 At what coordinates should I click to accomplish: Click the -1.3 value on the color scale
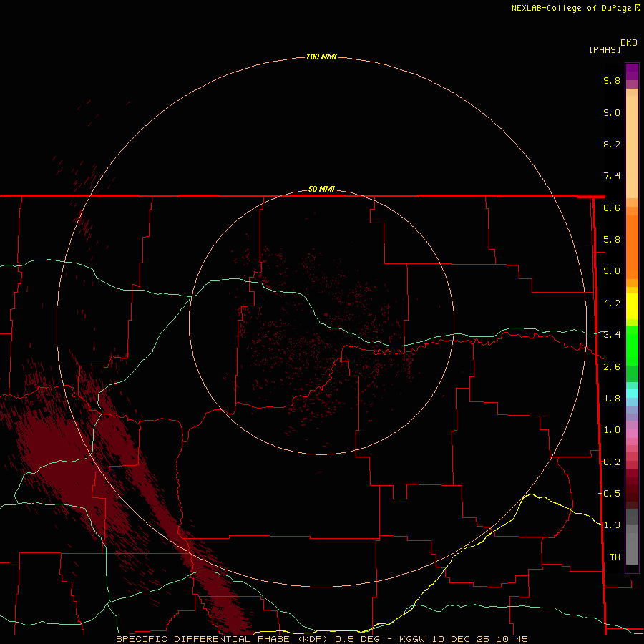coord(610,525)
